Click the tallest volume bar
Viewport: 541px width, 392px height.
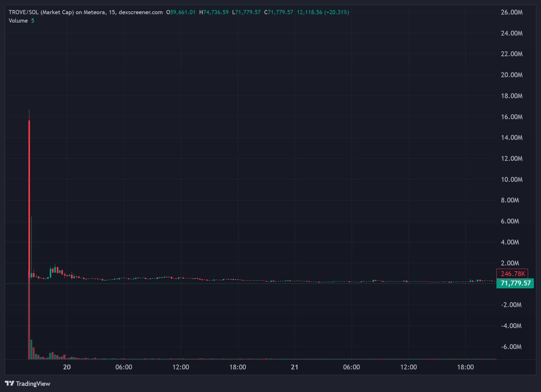[x=29, y=323]
